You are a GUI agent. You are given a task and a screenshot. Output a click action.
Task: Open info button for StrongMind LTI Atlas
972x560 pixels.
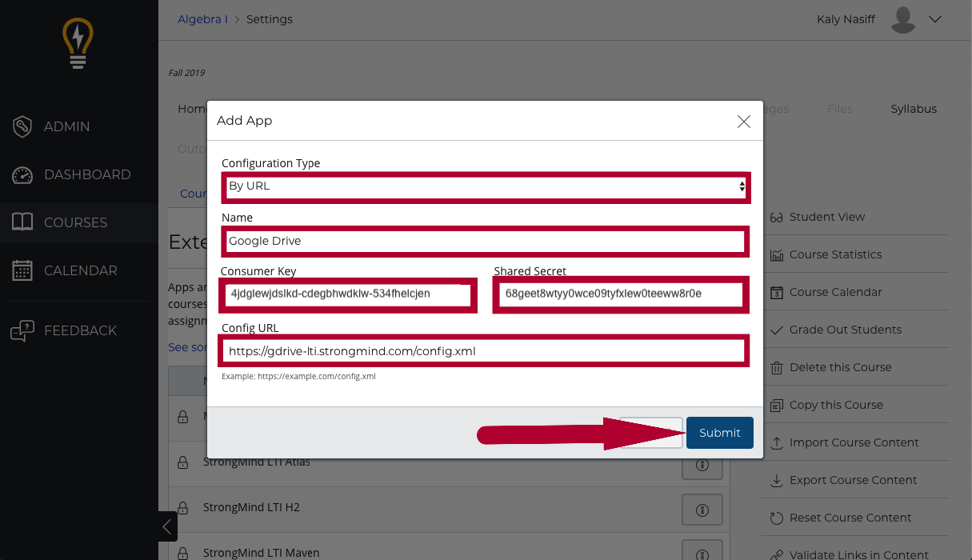pyautogui.click(x=702, y=465)
